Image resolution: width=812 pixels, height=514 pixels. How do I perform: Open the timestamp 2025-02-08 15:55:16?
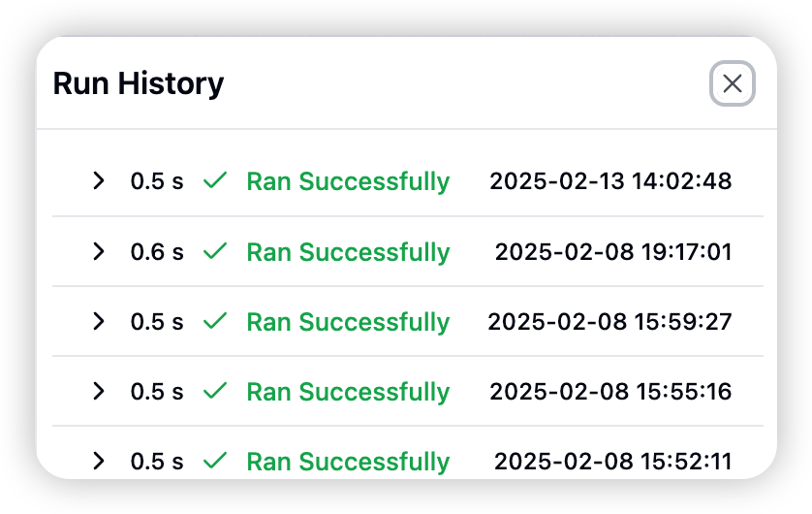(x=610, y=391)
